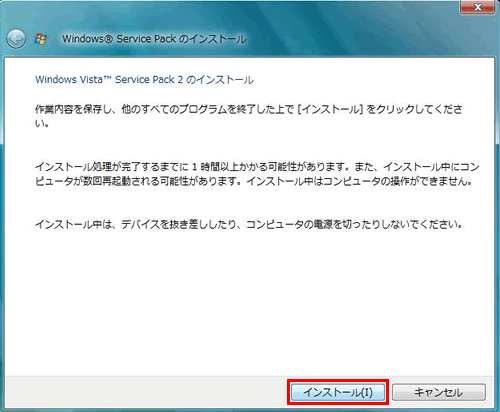Click the warning sentence about デバイスを抜き差し
The image size is (500, 412).
click(x=248, y=224)
